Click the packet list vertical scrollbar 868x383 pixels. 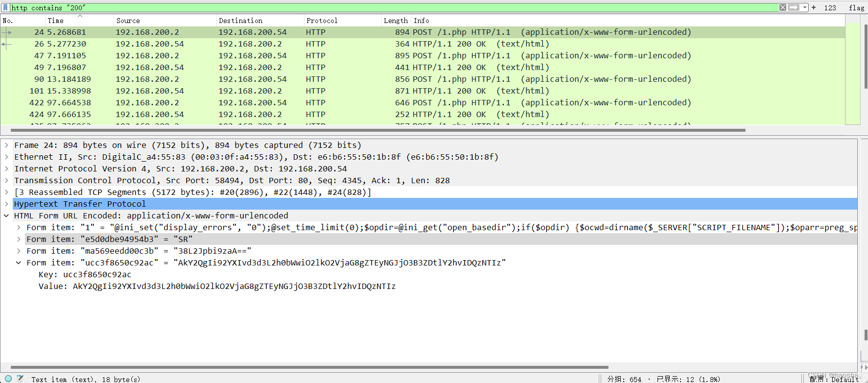coord(865,56)
